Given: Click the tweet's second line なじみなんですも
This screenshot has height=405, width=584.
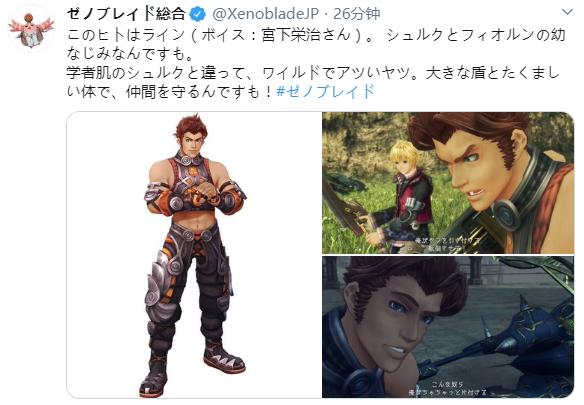Looking at the screenshot, I should [130, 53].
